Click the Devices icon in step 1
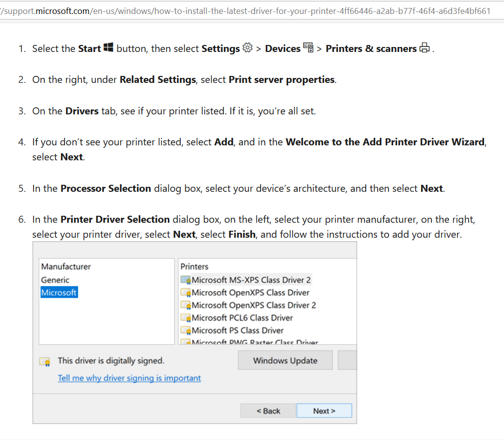Image resolution: width=504 pixels, height=440 pixels. pyautogui.click(x=308, y=48)
